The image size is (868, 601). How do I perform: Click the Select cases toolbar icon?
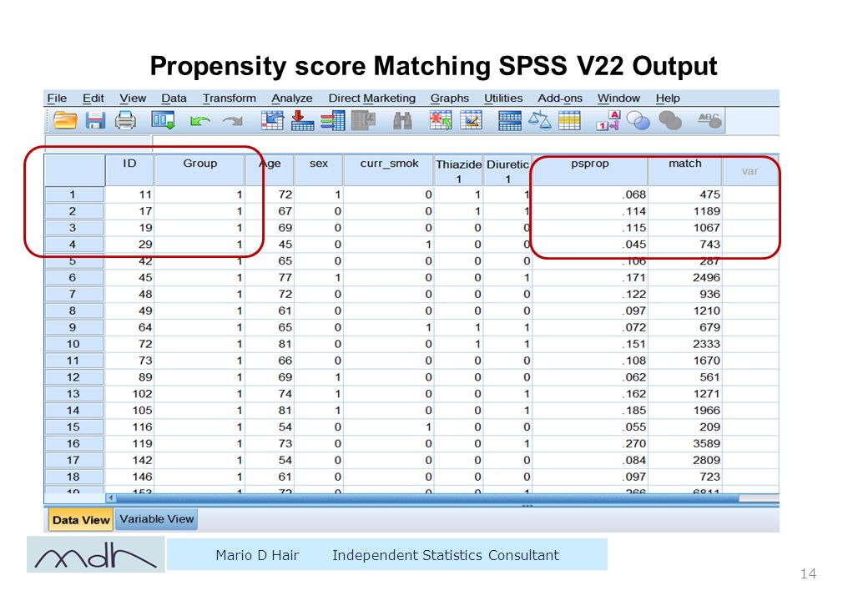point(569,120)
